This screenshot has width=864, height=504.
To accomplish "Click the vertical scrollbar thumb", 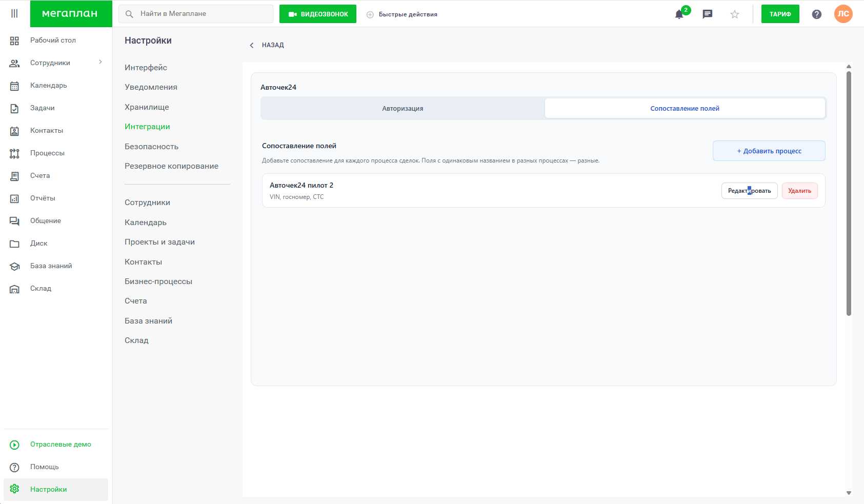I will tap(849, 194).
